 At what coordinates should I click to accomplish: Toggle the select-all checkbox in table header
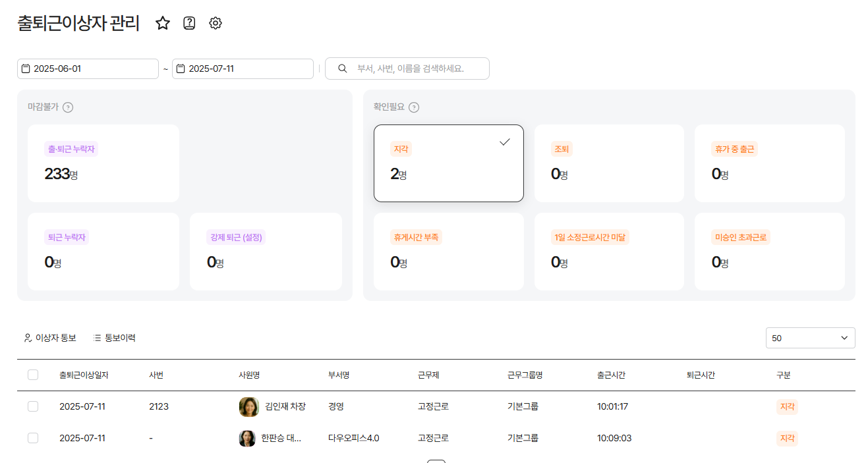33,375
